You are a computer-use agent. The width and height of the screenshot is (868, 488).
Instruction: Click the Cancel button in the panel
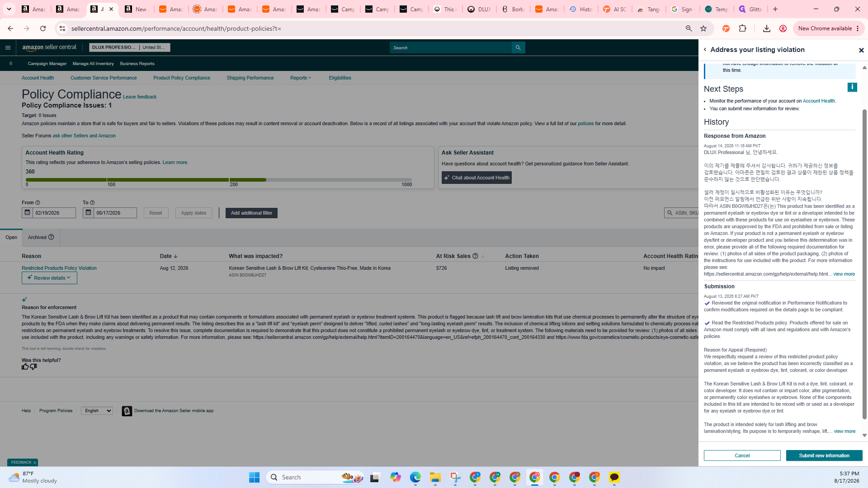point(742,455)
